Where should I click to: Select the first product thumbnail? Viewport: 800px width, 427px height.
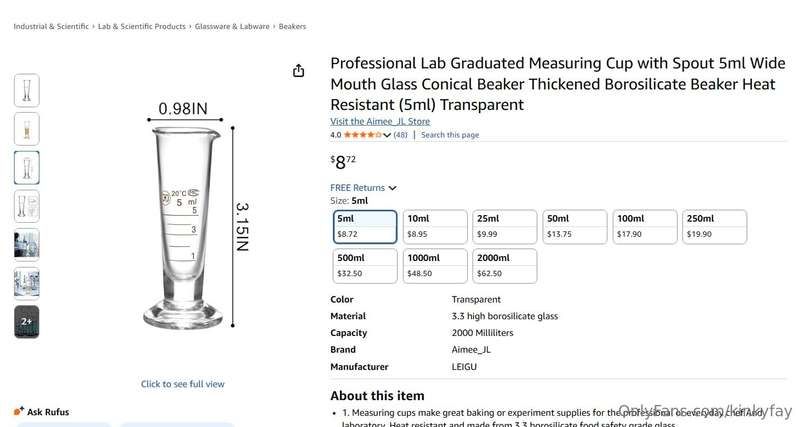point(27,90)
